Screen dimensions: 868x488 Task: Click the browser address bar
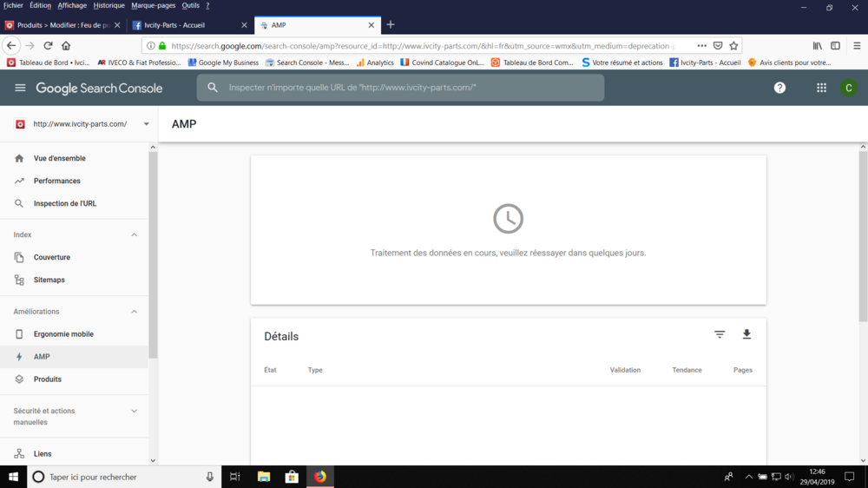click(x=423, y=46)
